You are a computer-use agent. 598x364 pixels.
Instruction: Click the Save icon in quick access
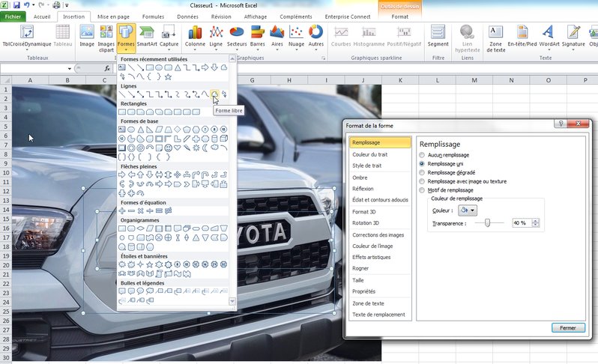tap(16, 5)
